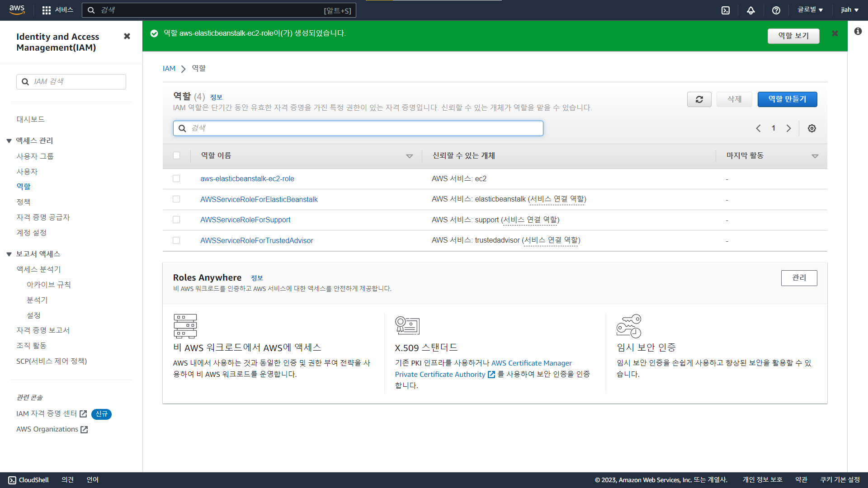
Task: Open the jiah account dropdown
Action: [849, 10]
